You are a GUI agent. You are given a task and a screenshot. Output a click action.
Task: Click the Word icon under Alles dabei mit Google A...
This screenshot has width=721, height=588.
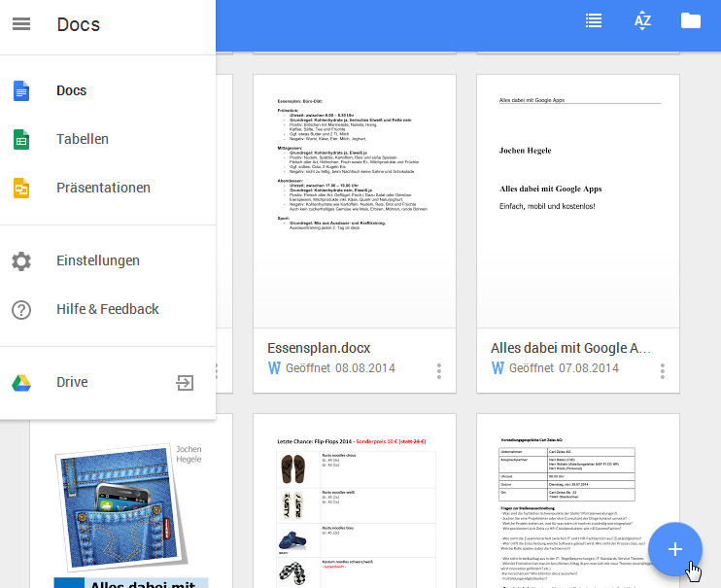pyautogui.click(x=498, y=368)
